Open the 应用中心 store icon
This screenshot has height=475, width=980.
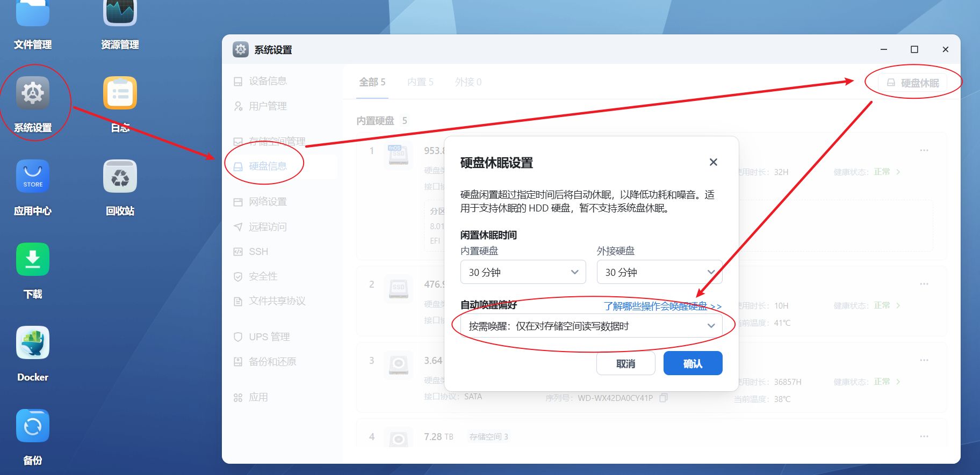[x=33, y=177]
